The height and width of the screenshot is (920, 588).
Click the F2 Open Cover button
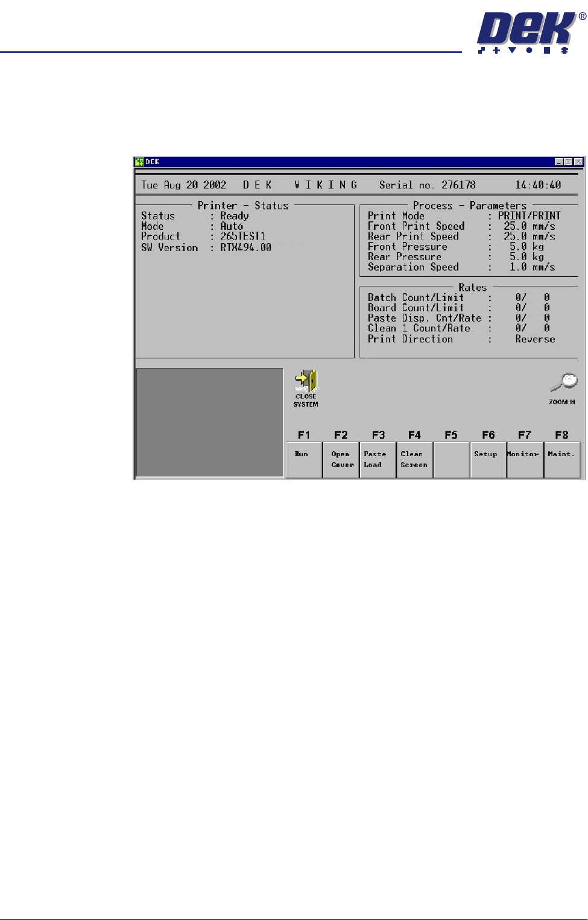point(341,460)
